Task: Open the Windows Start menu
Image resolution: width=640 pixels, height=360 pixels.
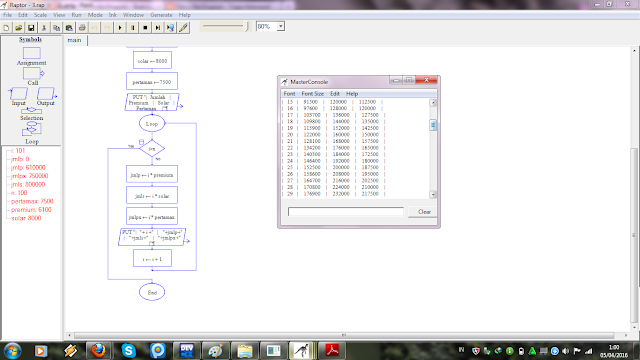Action: (x=12, y=351)
